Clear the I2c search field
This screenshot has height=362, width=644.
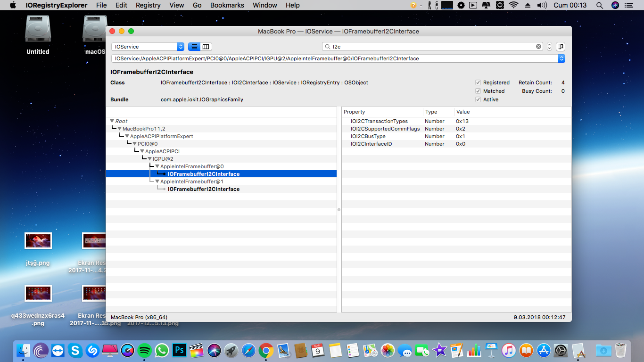tap(538, 47)
